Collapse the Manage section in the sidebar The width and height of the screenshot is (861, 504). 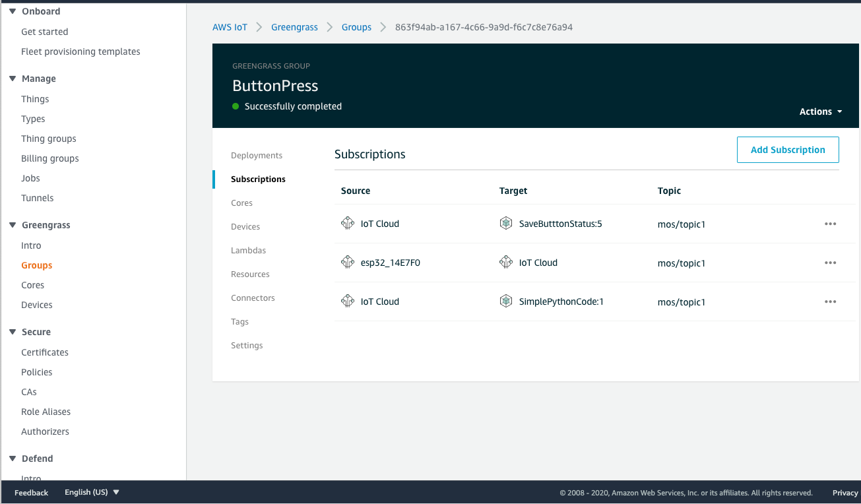click(11, 79)
